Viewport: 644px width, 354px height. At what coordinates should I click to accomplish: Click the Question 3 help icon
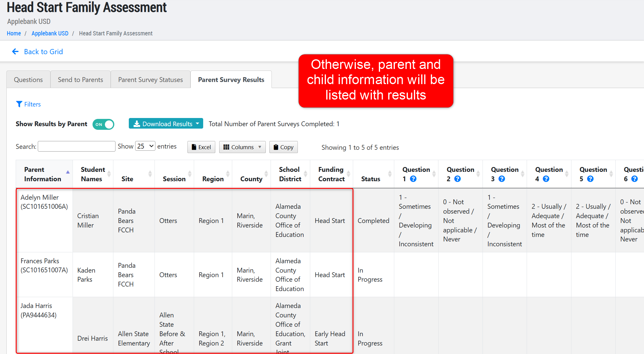(502, 179)
